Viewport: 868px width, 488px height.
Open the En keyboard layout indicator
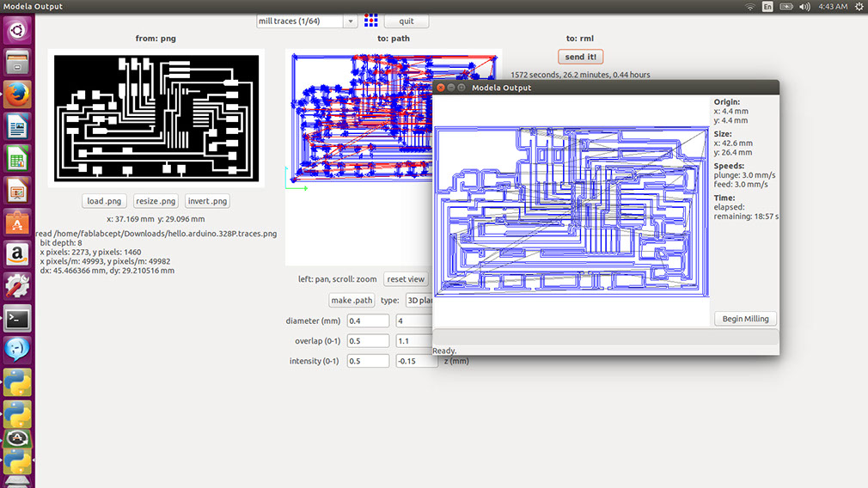[767, 7]
